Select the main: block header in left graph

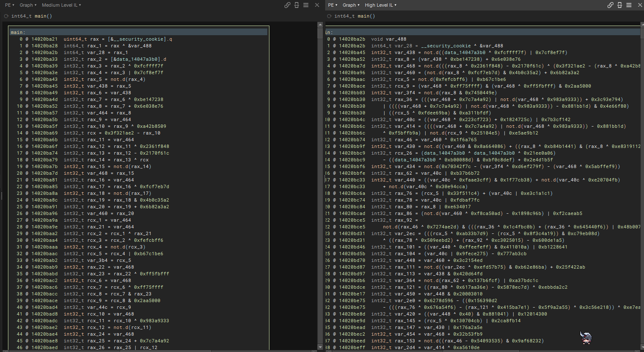pyautogui.click(x=18, y=32)
